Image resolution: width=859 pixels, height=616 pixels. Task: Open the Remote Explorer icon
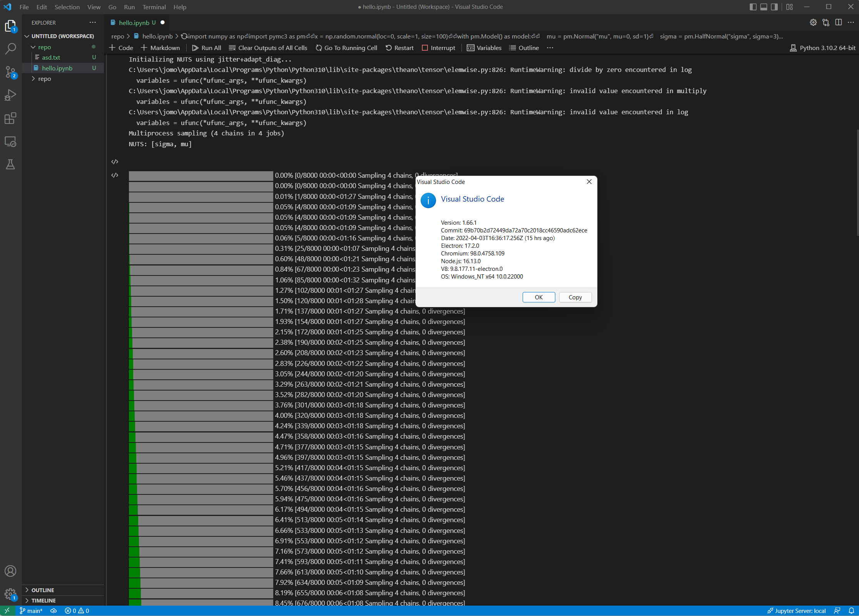point(10,142)
